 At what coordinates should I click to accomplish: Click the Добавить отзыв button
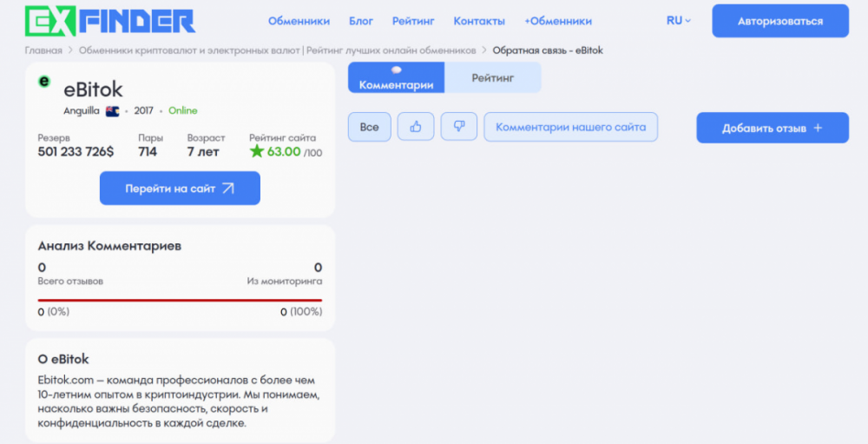point(773,128)
